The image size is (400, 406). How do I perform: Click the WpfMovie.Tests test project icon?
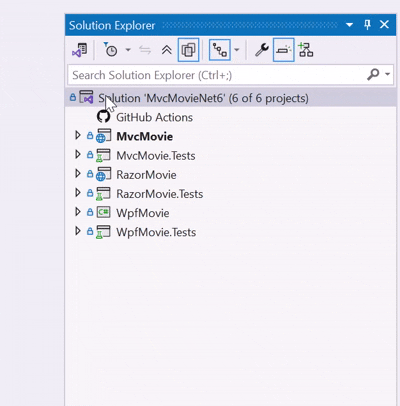103,232
